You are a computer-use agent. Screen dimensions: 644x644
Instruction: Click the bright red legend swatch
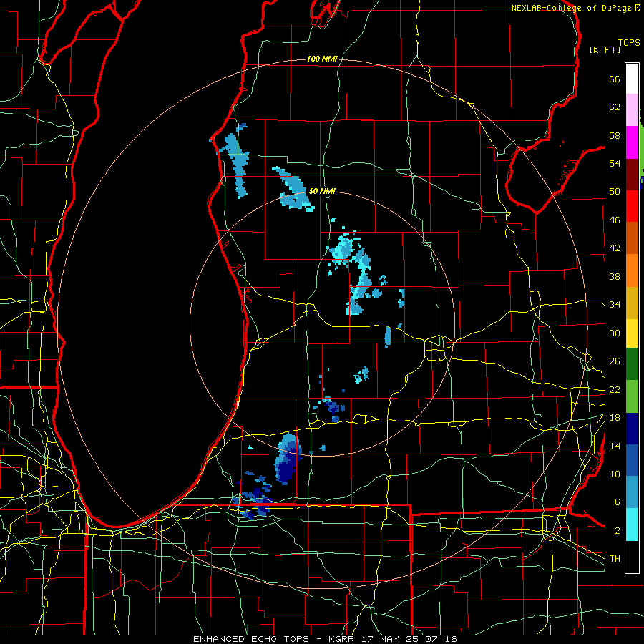click(x=632, y=206)
